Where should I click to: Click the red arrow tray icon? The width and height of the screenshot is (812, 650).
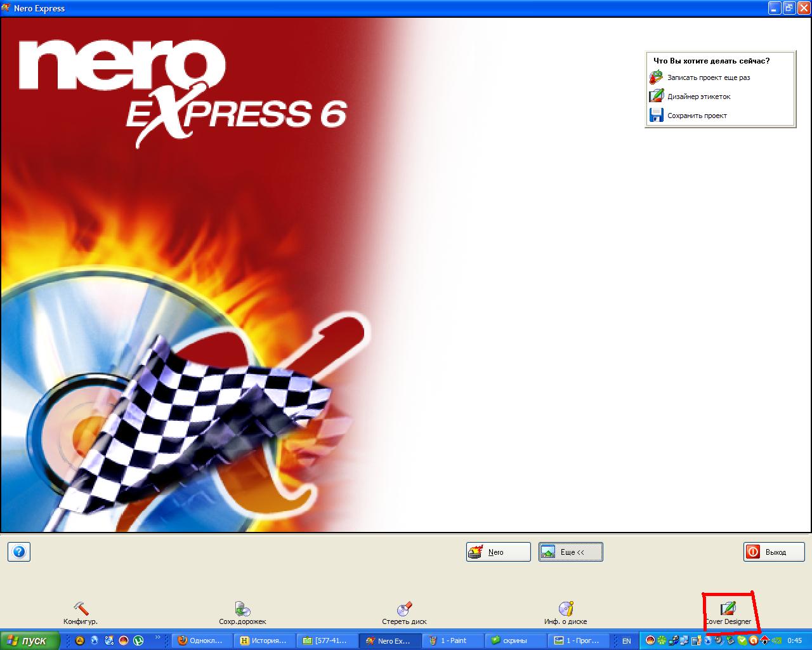click(765, 640)
